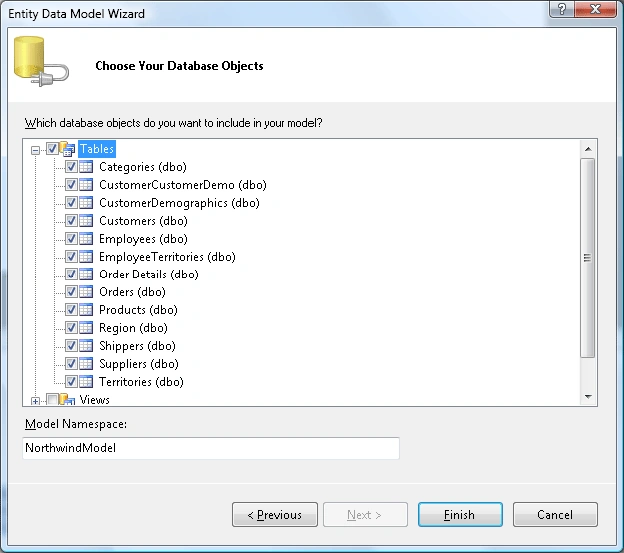
Task: Expand the Views tree node
Action: pyautogui.click(x=35, y=401)
